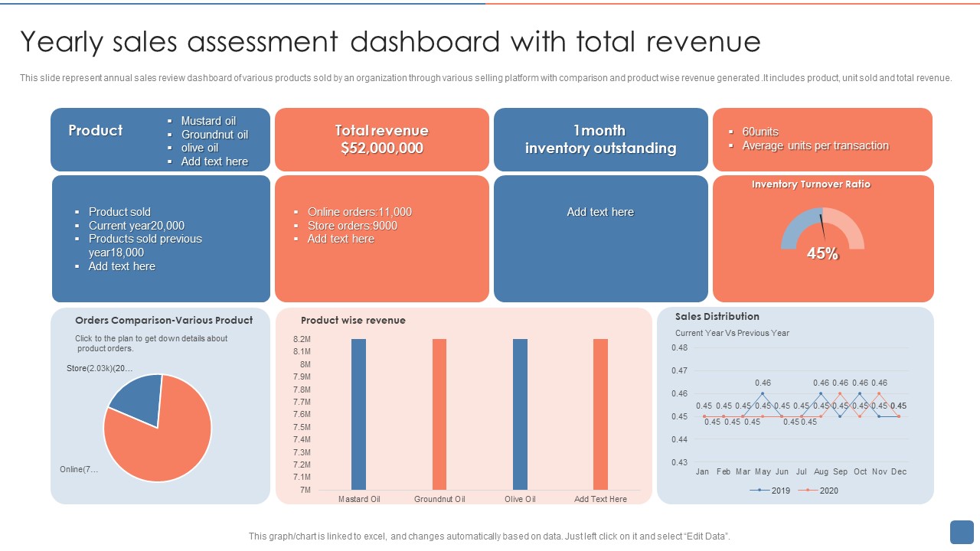Click 'Current Year Vs Previous Year' subtitle
This screenshot has height=551, width=980.
point(732,333)
